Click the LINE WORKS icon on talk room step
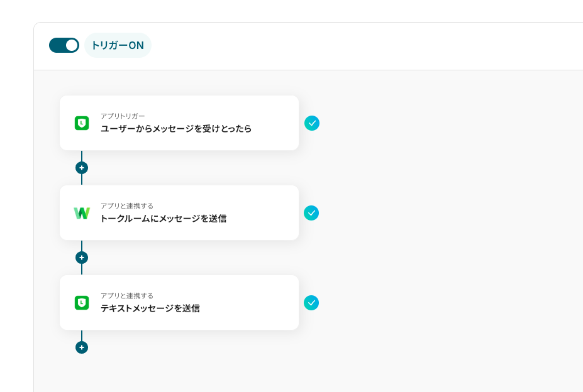This screenshot has width=583, height=392. pos(82,213)
